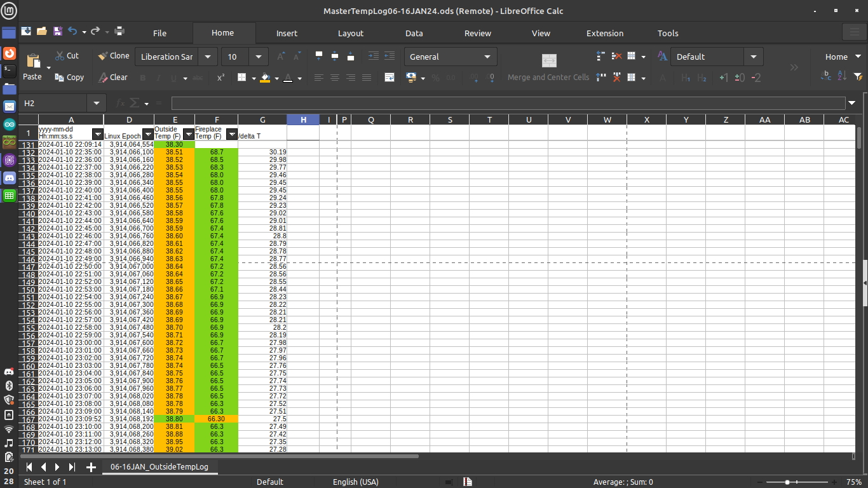Image resolution: width=868 pixels, height=488 pixels.
Task: Open the Default cell style dropdown
Action: pyautogui.click(x=754, y=57)
